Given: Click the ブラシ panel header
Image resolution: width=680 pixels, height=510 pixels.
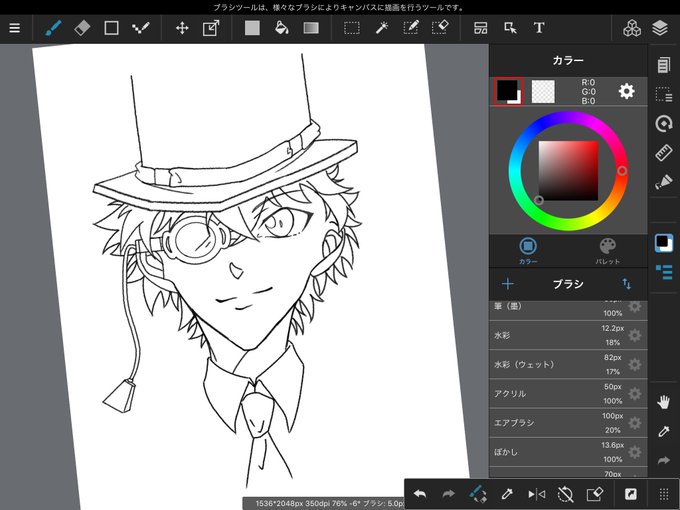Looking at the screenshot, I should click(x=568, y=284).
